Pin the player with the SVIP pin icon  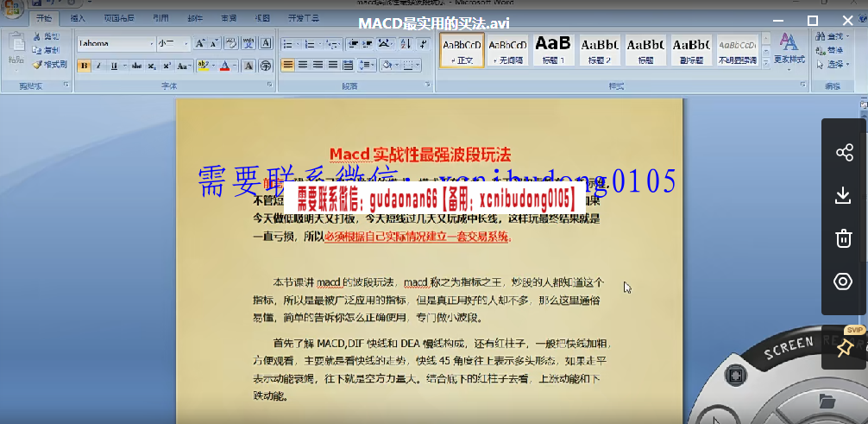[x=844, y=347]
